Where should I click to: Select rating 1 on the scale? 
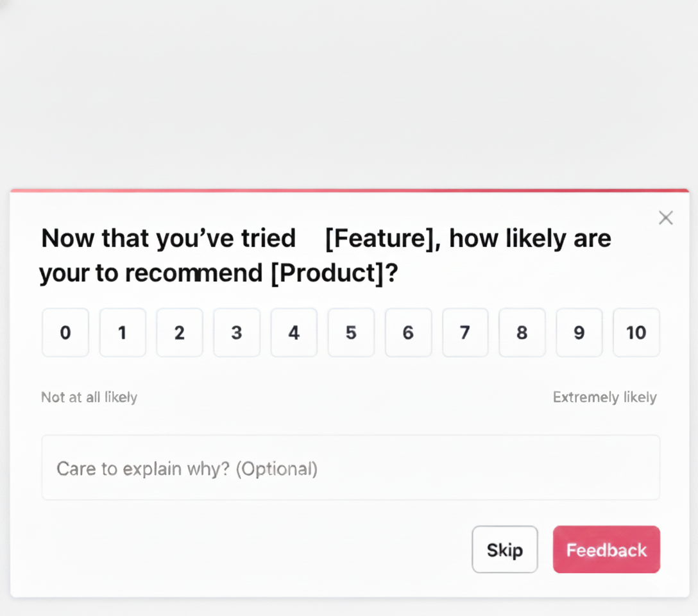tap(122, 332)
